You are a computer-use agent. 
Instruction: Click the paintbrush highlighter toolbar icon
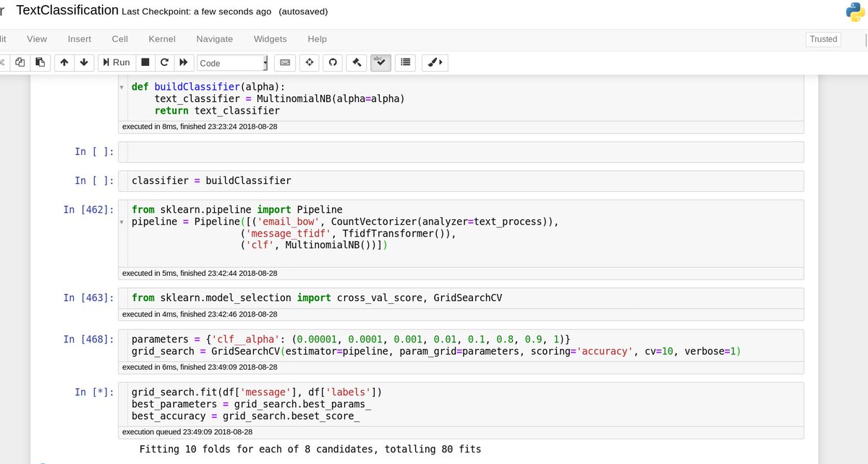pyautogui.click(x=435, y=63)
